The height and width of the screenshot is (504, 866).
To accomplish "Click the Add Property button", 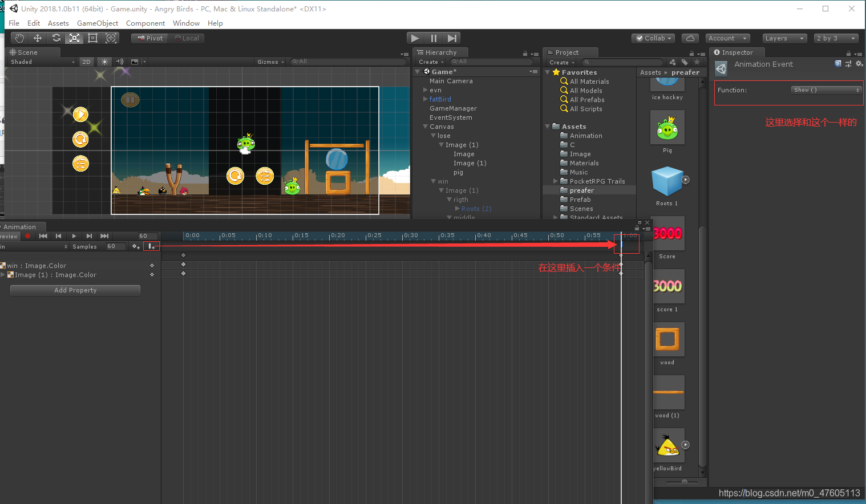I will (x=75, y=290).
